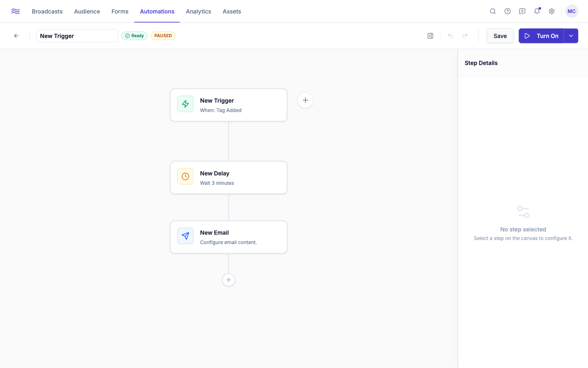This screenshot has width=588, height=368.
Task: Open the Forms tab
Action: pos(120,11)
